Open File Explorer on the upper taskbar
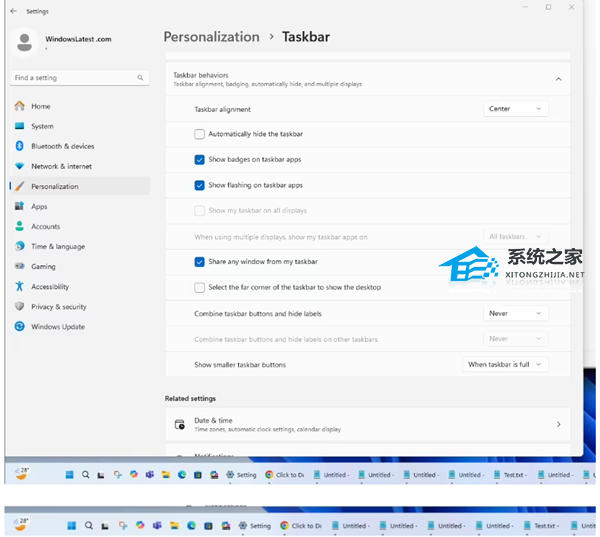The height and width of the screenshot is (537, 600). click(166, 475)
